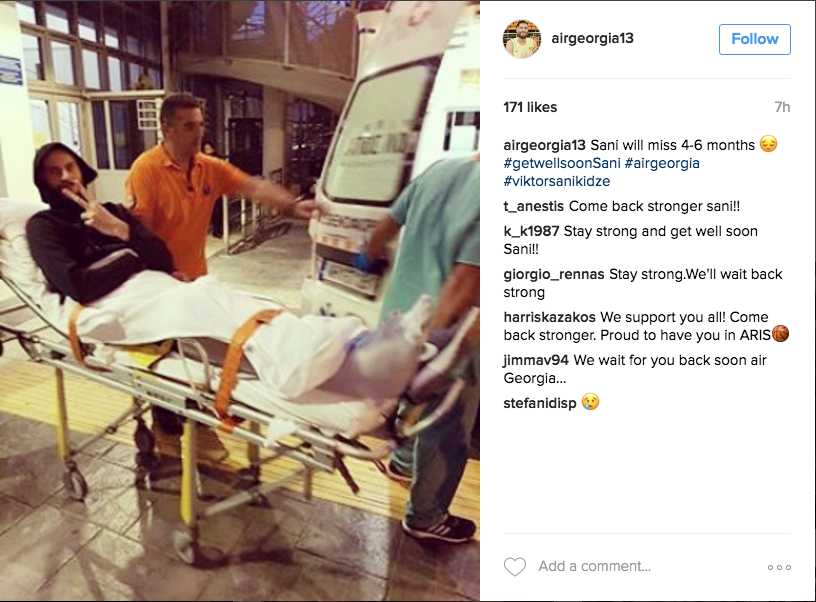Click the 171 likes count
Screen dimensions: 816x602
(x=530, y=107)
